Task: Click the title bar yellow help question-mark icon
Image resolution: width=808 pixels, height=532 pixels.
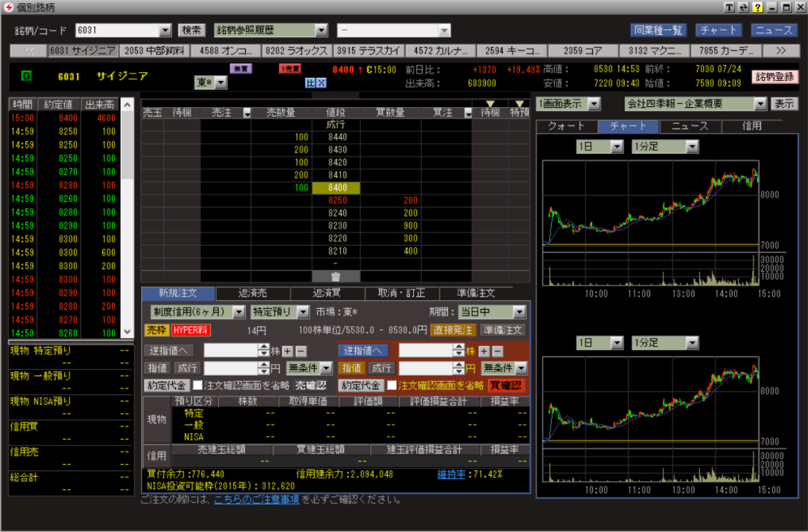Action: (x=757, y=7)
